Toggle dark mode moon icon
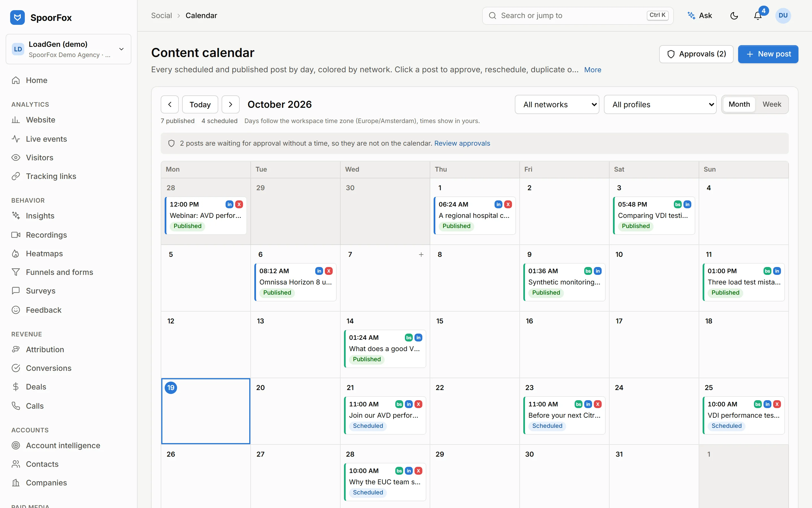Viewport: 812px width, 508px height. click(x=734, y=16)
